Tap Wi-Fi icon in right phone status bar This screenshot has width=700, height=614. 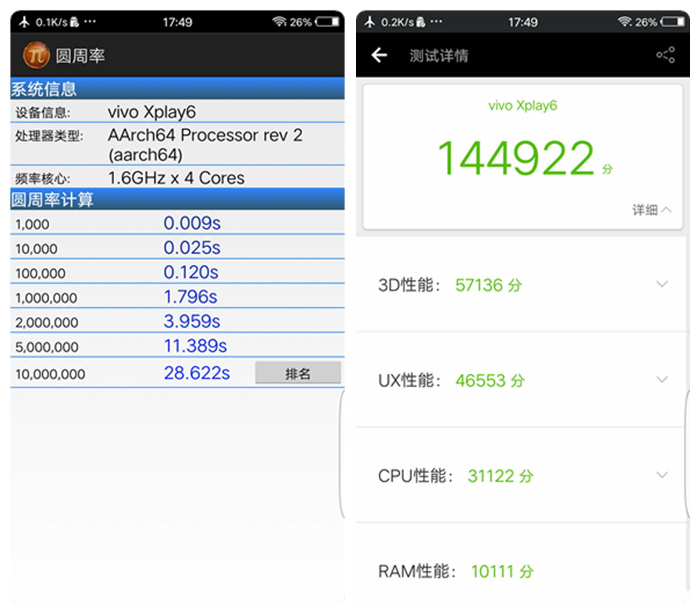(x=624, y=22)
